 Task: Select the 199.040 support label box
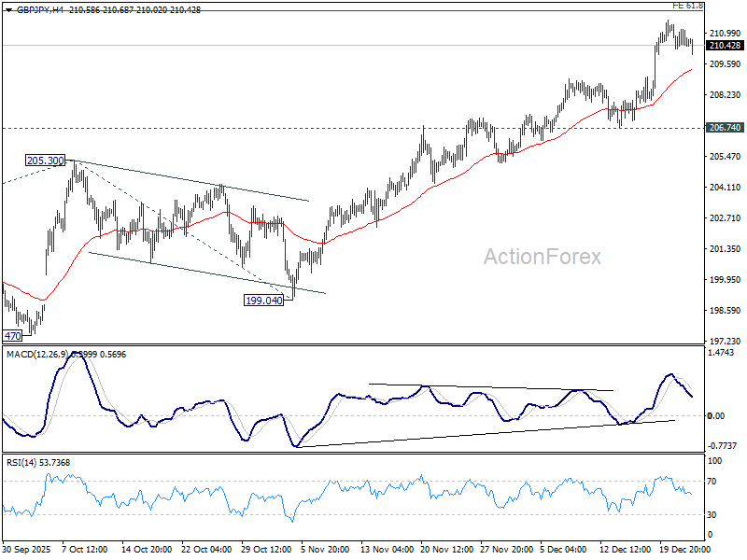[x=261, y=299]
